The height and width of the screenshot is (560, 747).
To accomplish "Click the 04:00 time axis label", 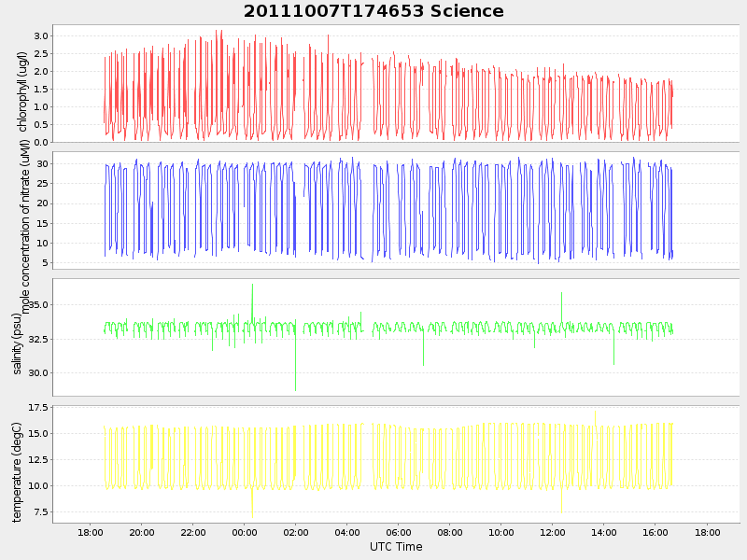I will [347, 532].
